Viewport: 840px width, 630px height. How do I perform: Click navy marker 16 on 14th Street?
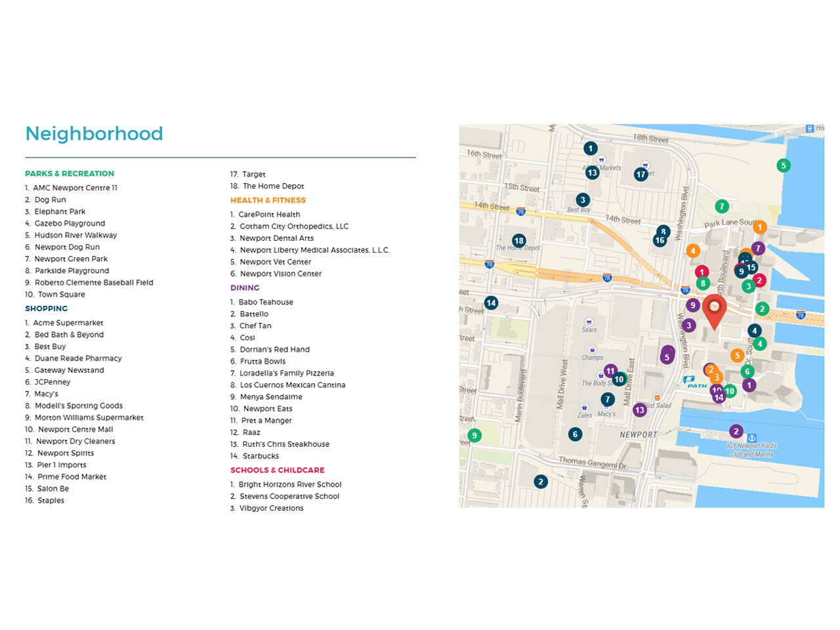[x=660, y=240]
